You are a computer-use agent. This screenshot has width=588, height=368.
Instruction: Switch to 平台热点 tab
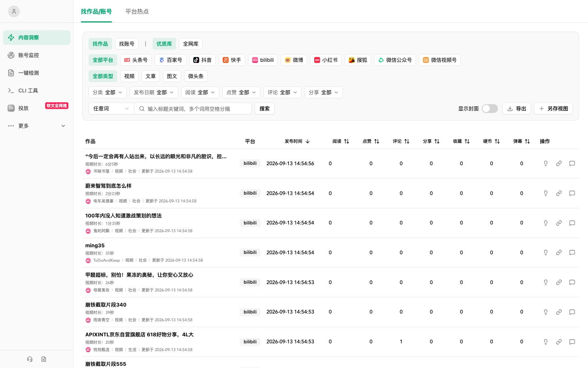point(137,11)
